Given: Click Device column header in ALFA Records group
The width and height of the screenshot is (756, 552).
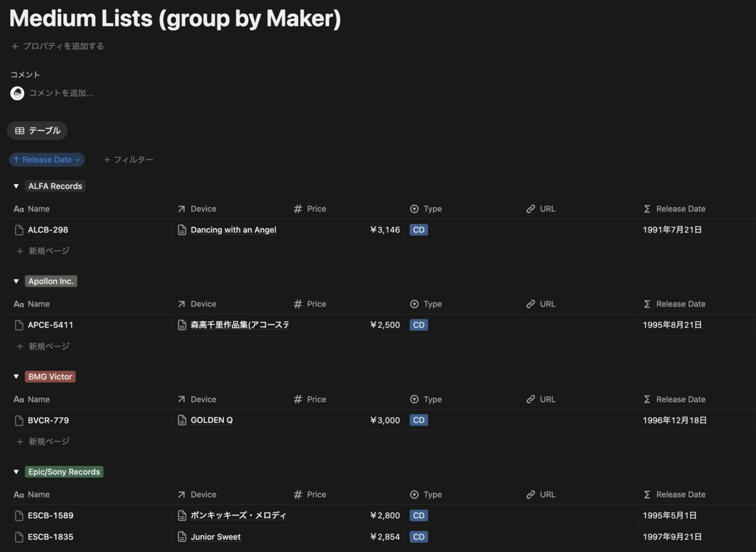Looking at the screenshot, I should pos(197,209).
